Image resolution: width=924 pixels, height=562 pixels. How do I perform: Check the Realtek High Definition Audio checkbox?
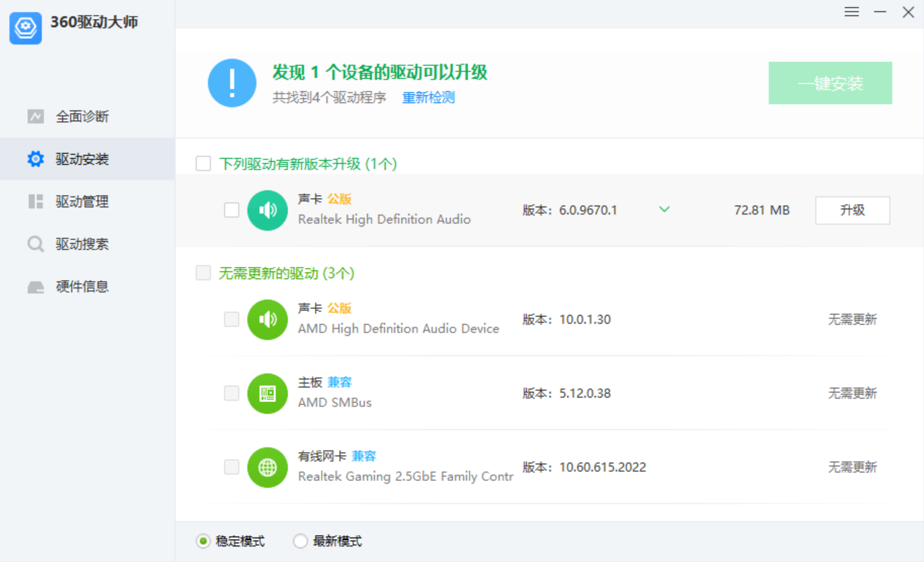(x=232, y=210)
